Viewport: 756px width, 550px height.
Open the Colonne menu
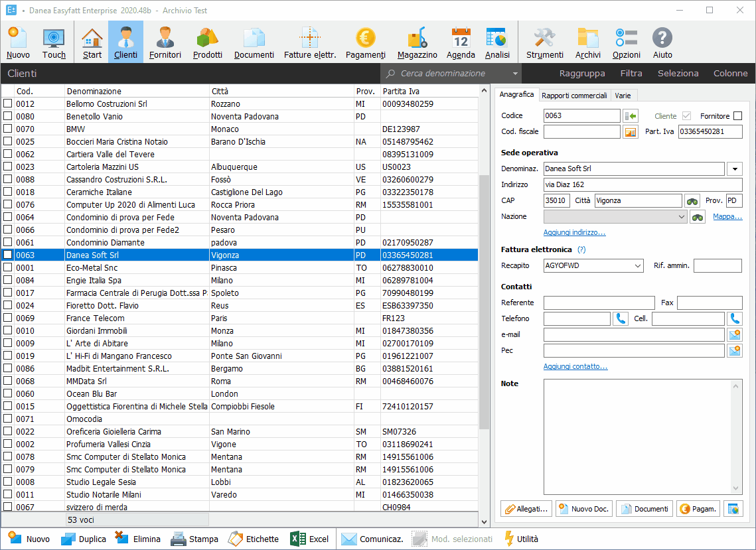[x=731, y=73]
